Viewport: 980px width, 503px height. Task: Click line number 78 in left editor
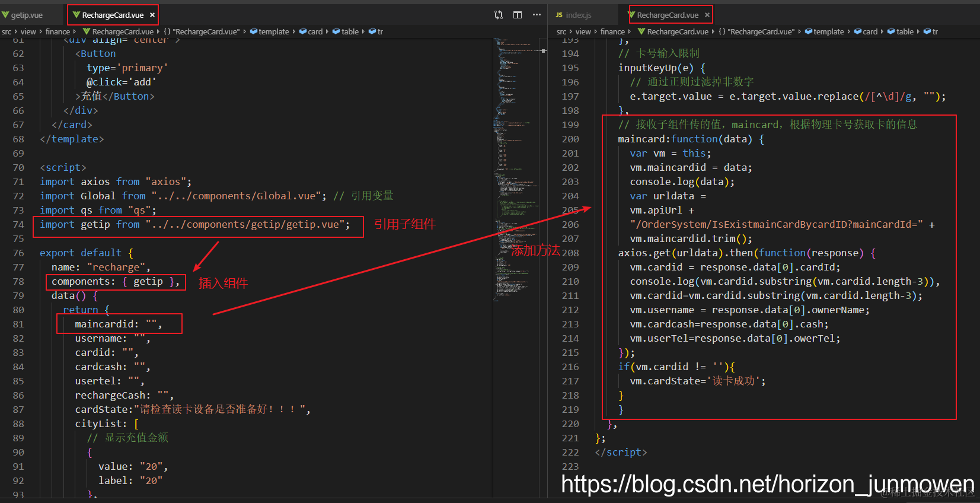click(18, 281)
